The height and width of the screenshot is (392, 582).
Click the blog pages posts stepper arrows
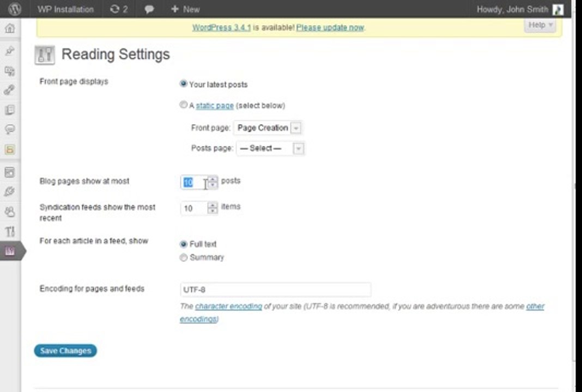point(213,182)
